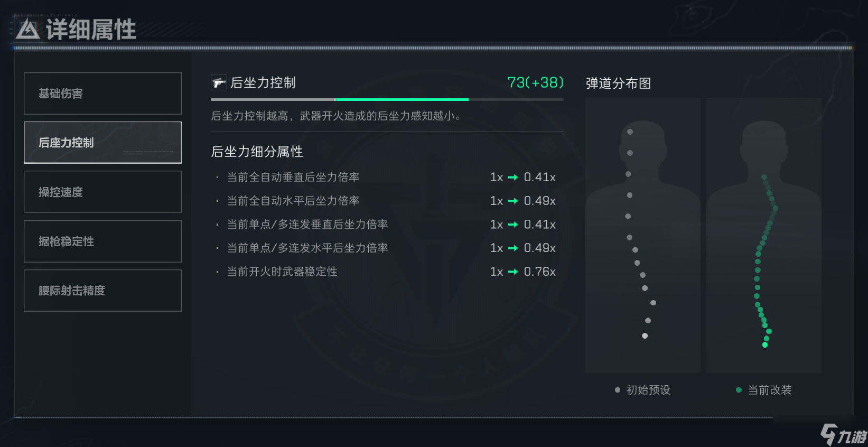Click the green dot beside 当前改装 legend

739,390
